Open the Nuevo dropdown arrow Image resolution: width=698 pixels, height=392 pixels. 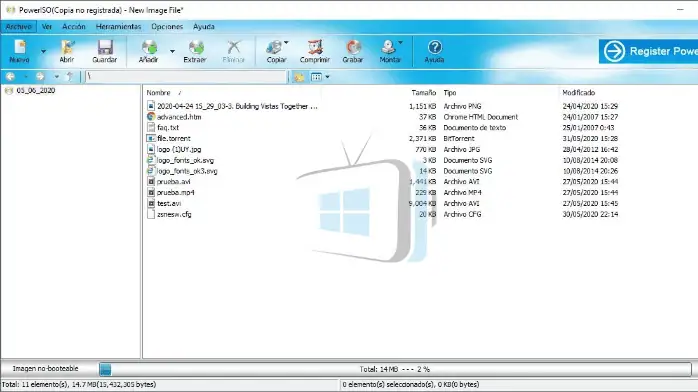click(x=44, y=51)
